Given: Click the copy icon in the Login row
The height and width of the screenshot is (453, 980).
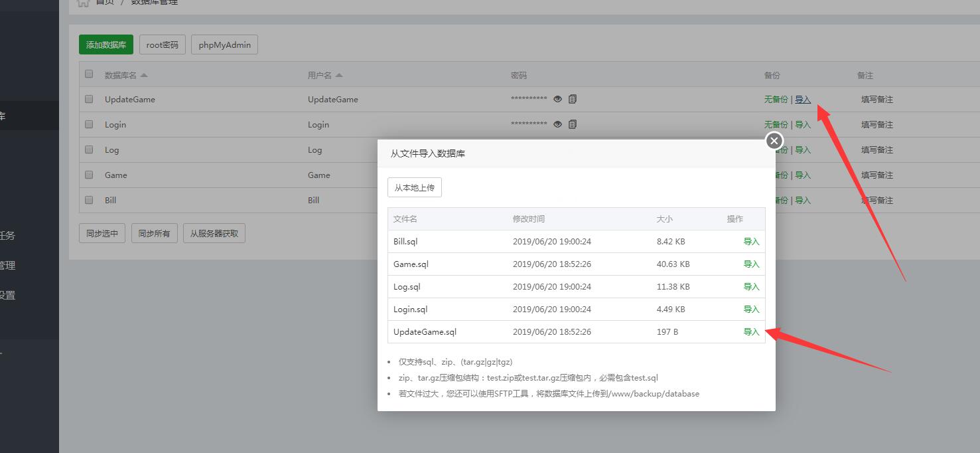Looking at the screenshot, I should (573, 124).
